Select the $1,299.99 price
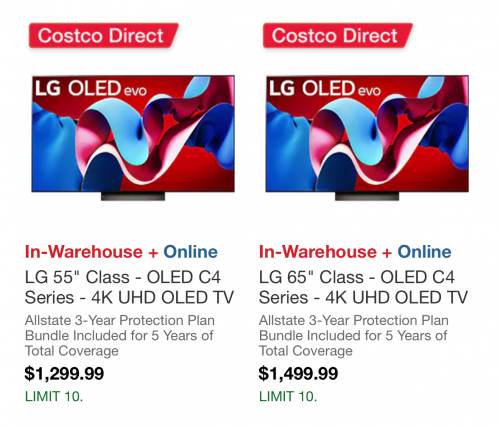 point(64,373)
